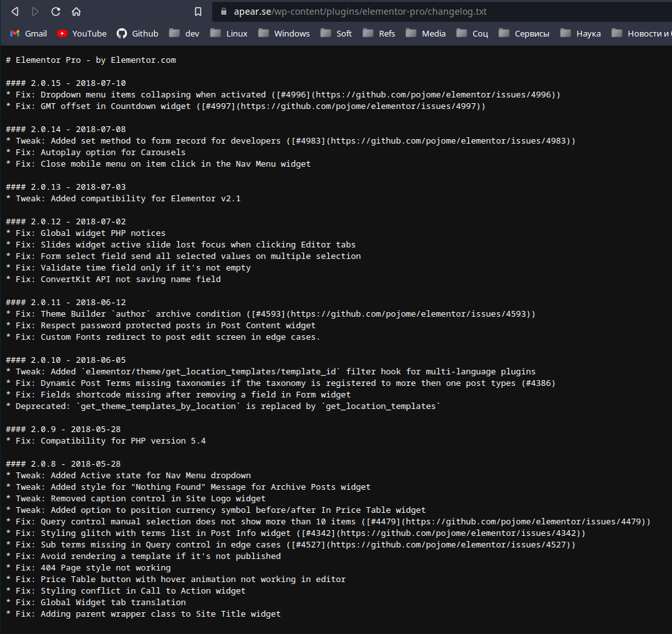This screenshot has width=672, height=634.
Task: Reload the changelog page
Action: pyautogui.click(x=56, y=11)
